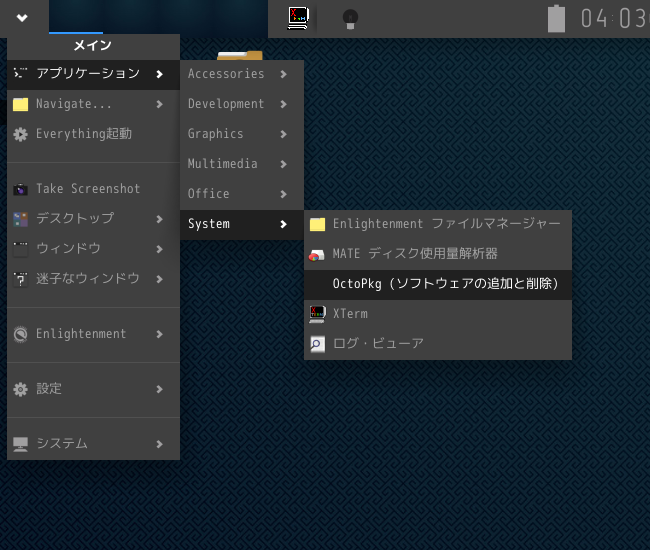Click the デスクトップ virtual desktops icon
The image size is (650, 550).
(x=20, y=219)
